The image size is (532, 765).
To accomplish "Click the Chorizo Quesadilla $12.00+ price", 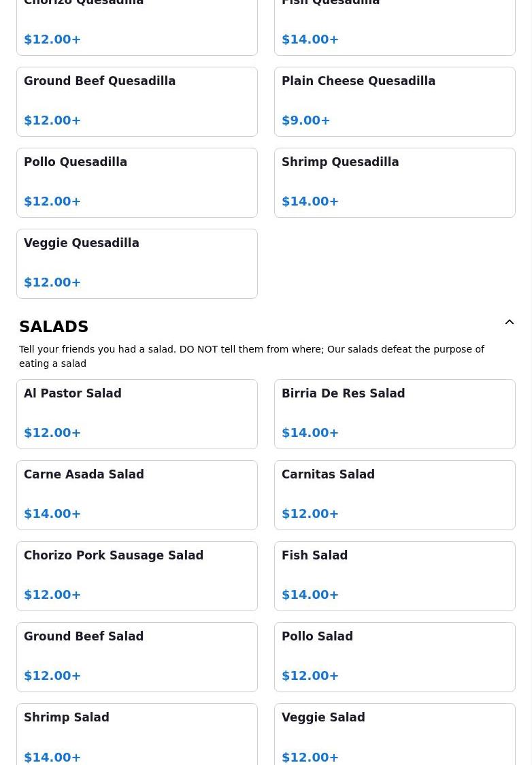I will click(x=52, y=39).
